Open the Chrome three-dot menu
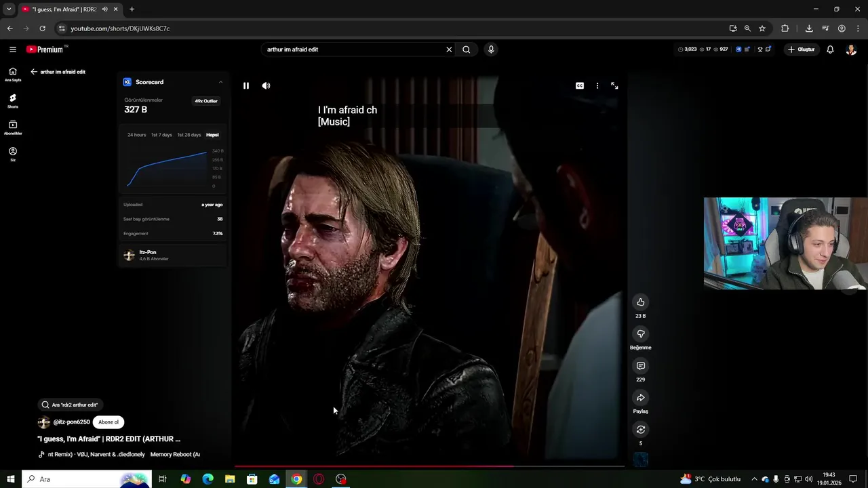 click(x=858, y=28)
